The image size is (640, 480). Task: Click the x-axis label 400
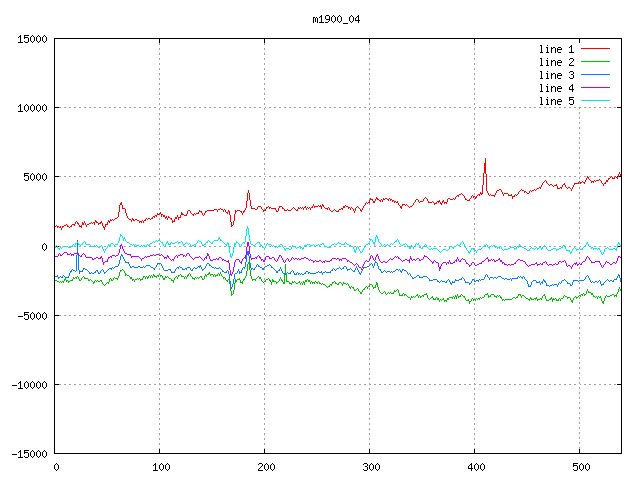click(476, 467)
